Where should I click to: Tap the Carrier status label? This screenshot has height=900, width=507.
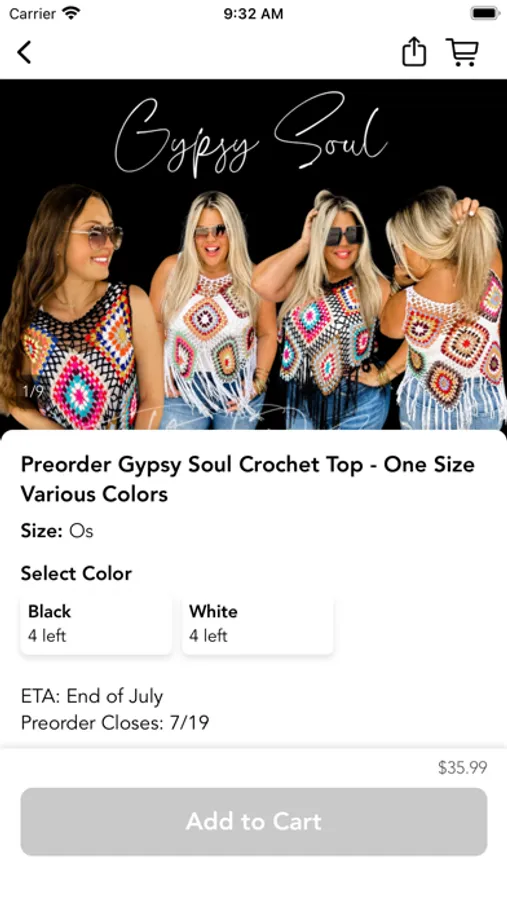pos(32,13)
